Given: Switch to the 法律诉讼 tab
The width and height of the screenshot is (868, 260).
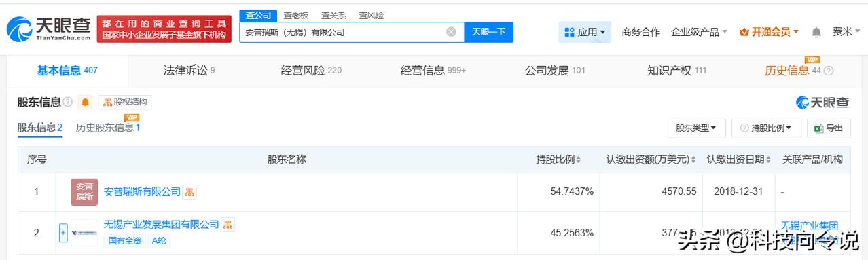Looking at the screenshot, I should [189, 71].
